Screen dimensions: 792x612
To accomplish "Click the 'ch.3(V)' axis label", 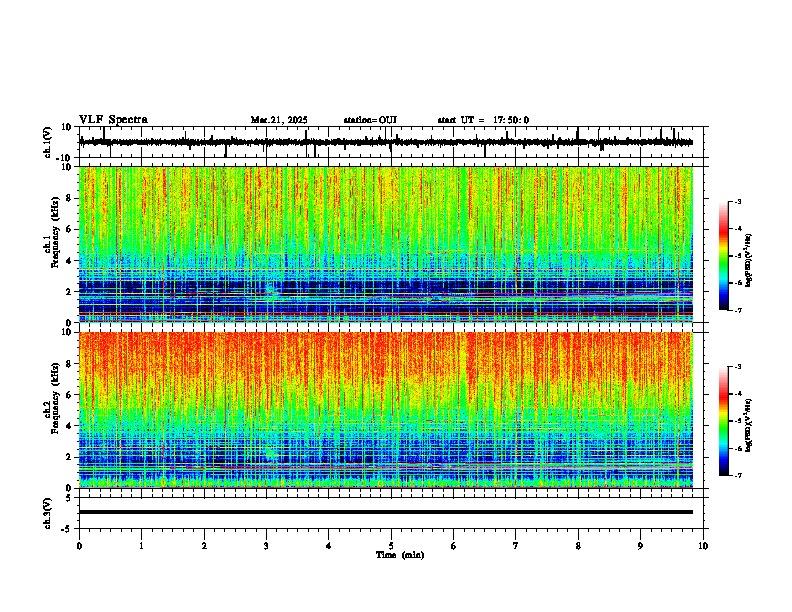I will tap(48, 513).
